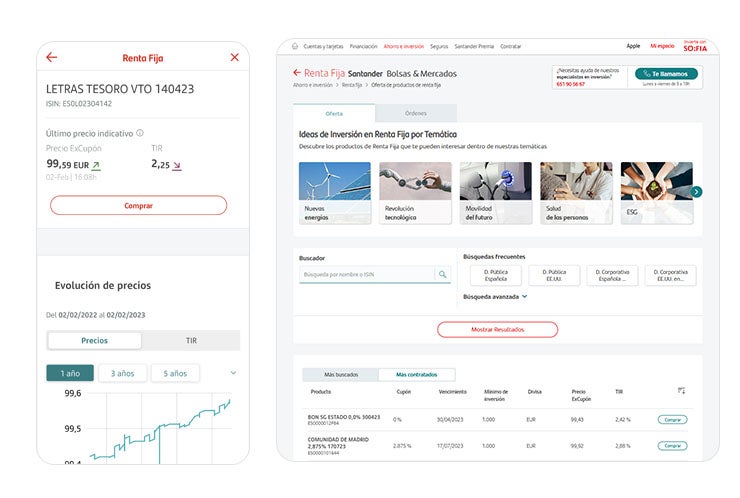Viewport: 740px width, 498px height.
Task: Open Contratar menu
Action: [x=511, y=46]
